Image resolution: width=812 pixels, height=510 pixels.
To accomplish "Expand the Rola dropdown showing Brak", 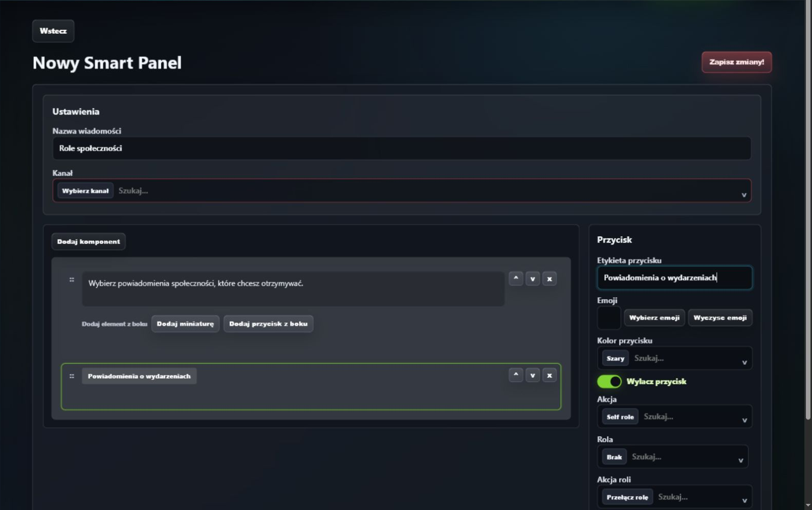I will point(672,457).
